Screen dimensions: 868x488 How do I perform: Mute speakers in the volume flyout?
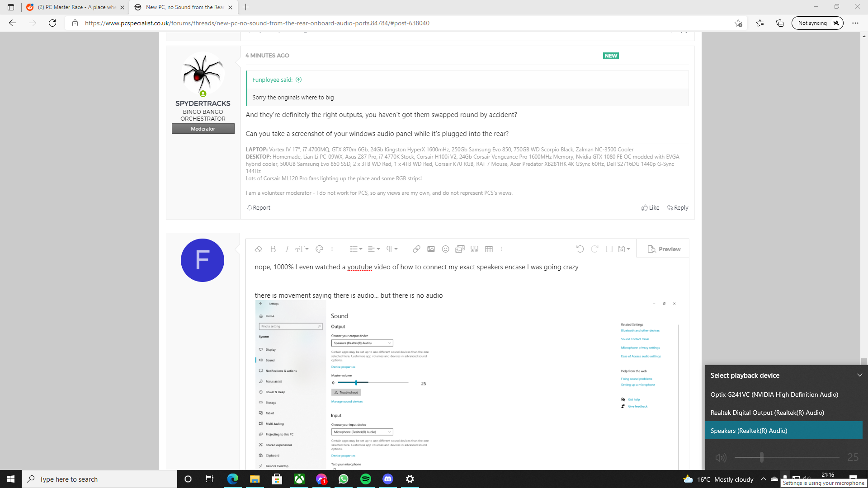(721, 457)
